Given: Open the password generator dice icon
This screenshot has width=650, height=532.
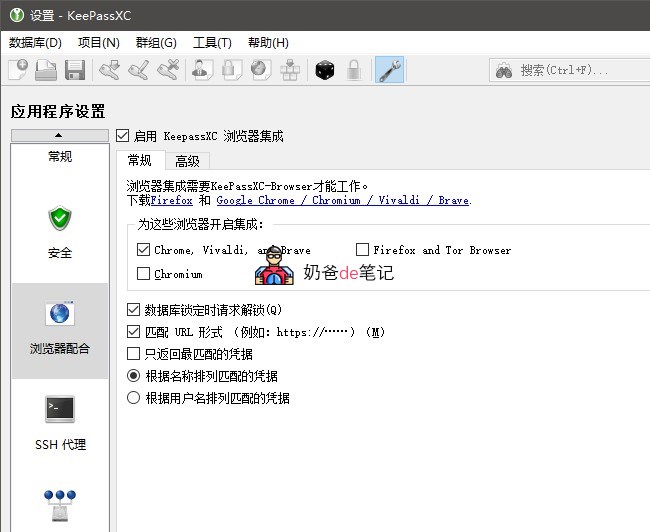Looking at the screenshot, I should click(x=325, y=70).
